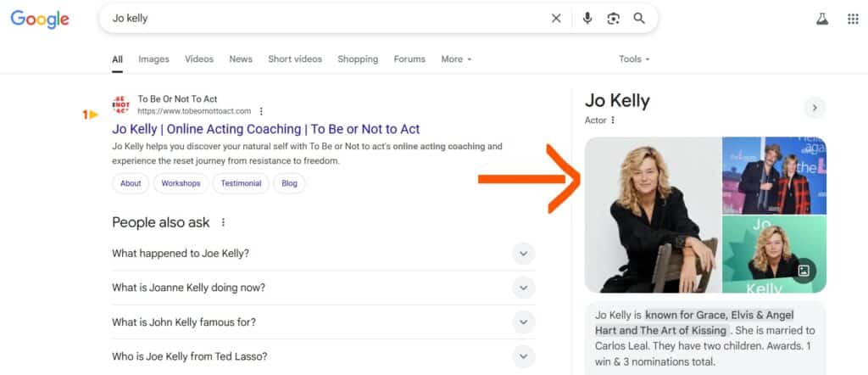The image size is (868, 375).
Task: Click the image gallery icon on Jo Kelly photos
Action: [x=804, y=271]
